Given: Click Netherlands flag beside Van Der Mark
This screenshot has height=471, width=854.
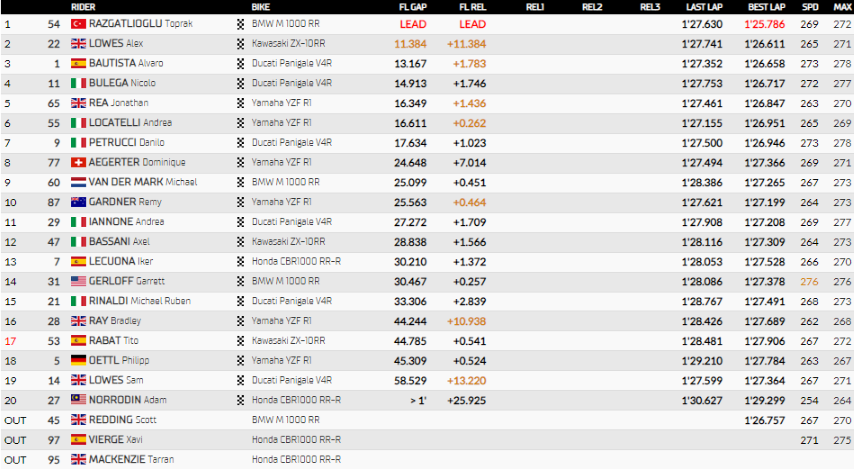Looking at the screenshot, I should 78,182.
